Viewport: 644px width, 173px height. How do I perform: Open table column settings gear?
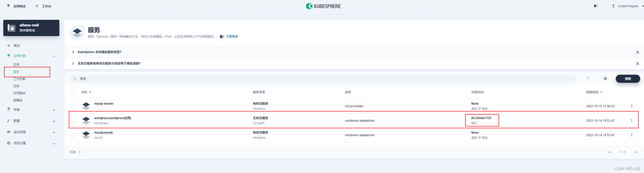[x=605, y=78]
